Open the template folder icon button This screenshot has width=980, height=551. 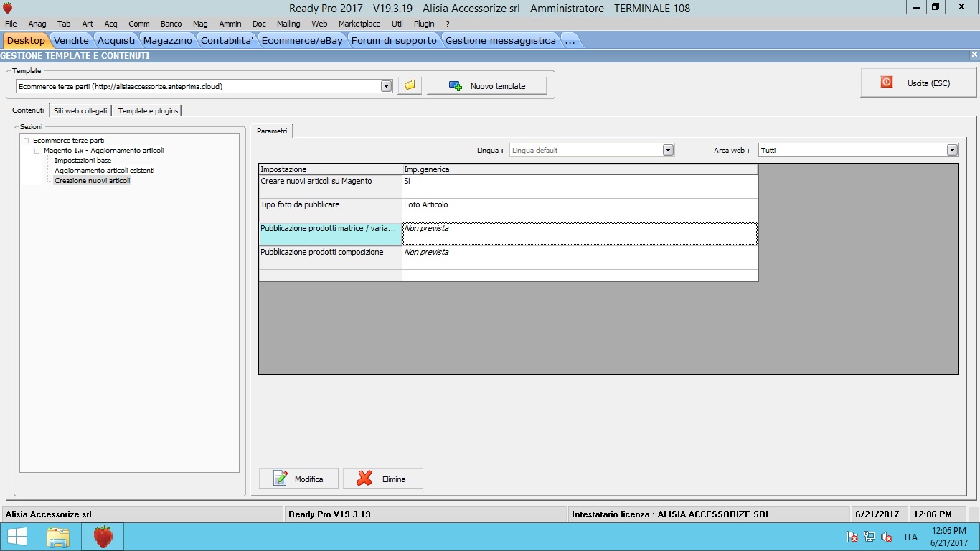click(x=410, y=85)
